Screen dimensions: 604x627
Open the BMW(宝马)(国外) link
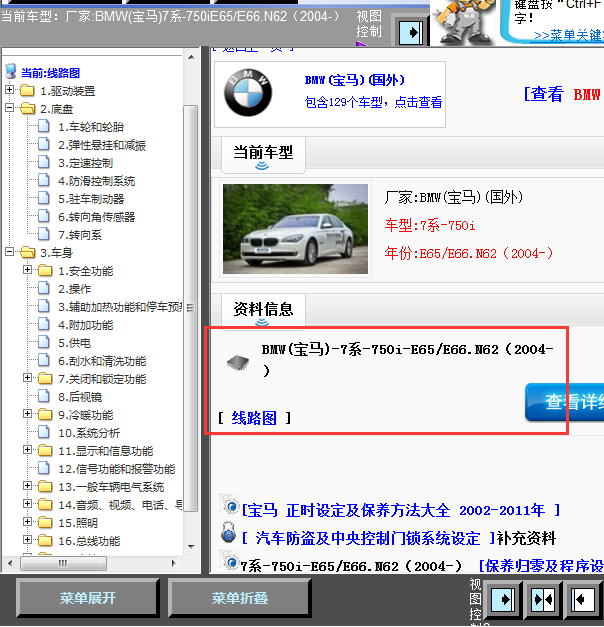click(354, 80)
